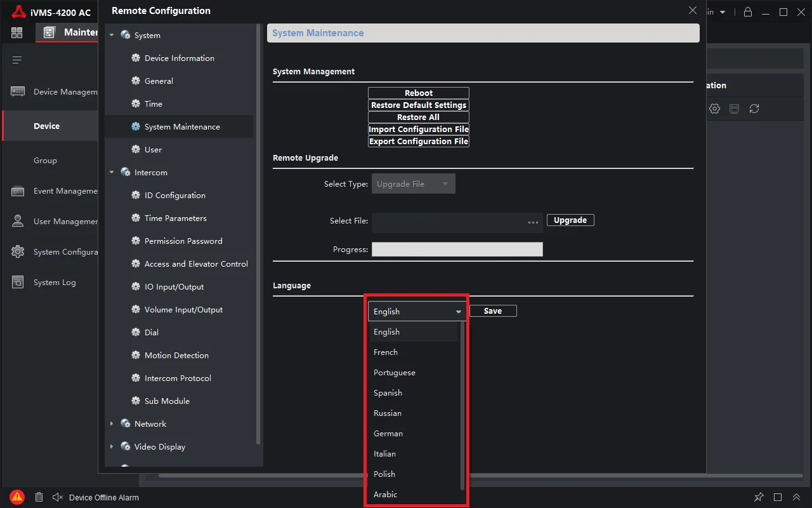Click the System Log sidebar icon

[18, 282]
